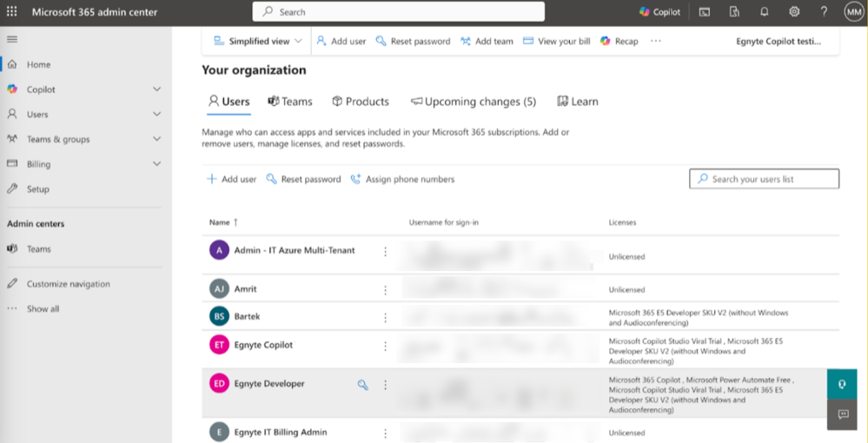
Task: Click the Egnyte Copilot testi… organization name
Action: click(779, 41)
